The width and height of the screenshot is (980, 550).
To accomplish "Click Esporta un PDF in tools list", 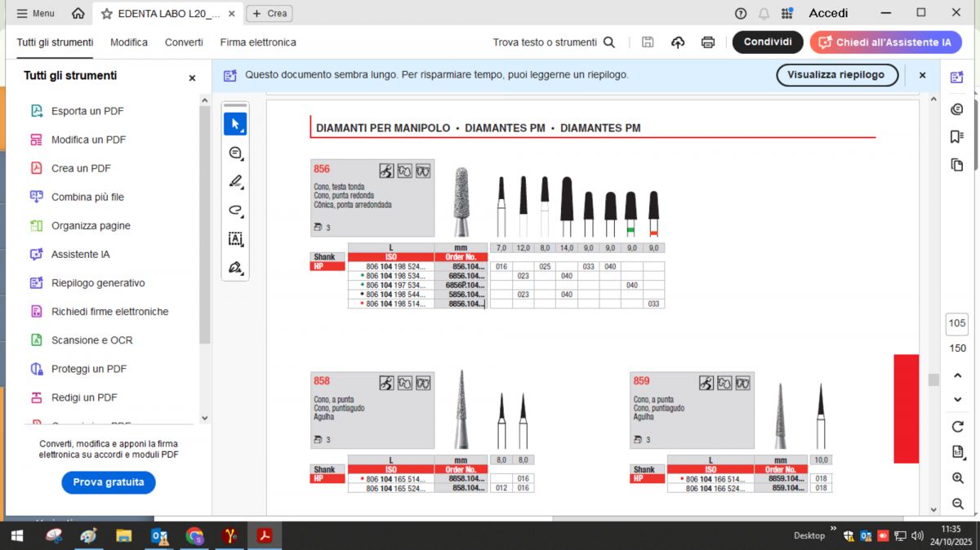I will (x=87, y=111).
